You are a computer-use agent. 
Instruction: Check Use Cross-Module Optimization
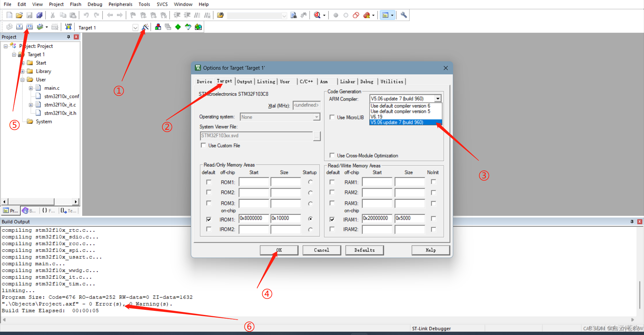[332, 155]
